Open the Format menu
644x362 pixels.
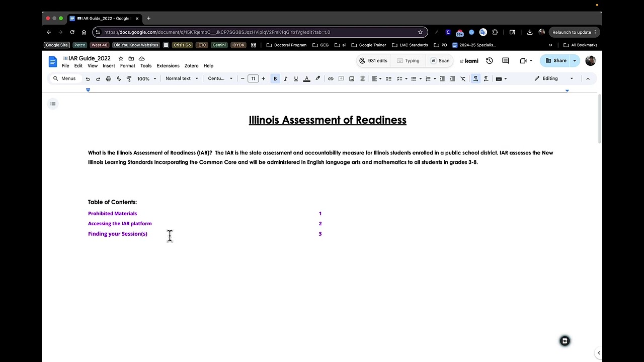point(128,66)
